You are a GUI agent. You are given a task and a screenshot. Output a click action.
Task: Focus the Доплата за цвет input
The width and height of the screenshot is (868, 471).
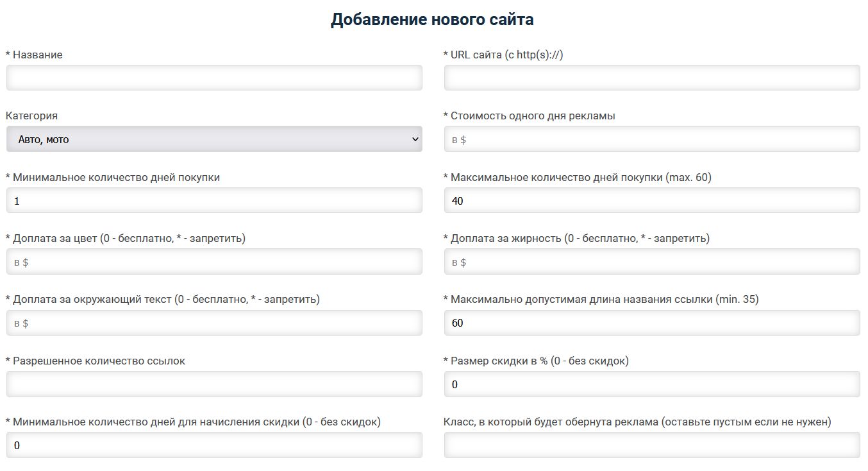point(214,262)
